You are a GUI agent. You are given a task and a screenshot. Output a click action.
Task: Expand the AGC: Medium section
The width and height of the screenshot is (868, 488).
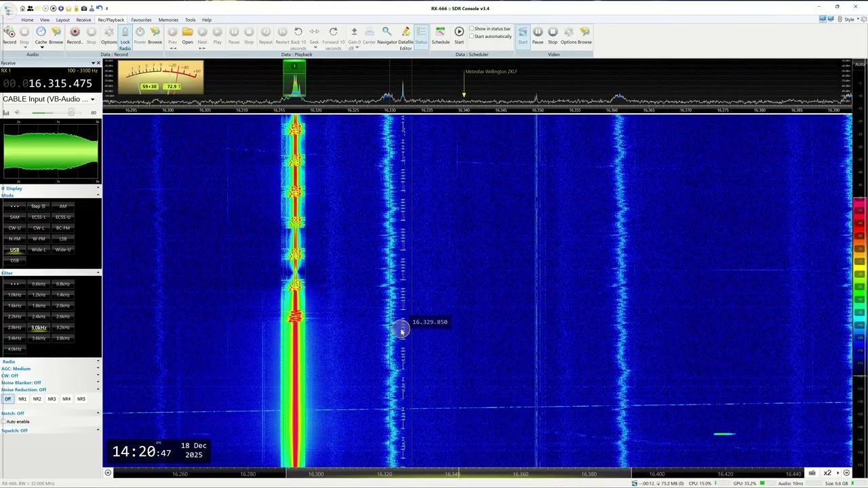(x=98, y=369)
